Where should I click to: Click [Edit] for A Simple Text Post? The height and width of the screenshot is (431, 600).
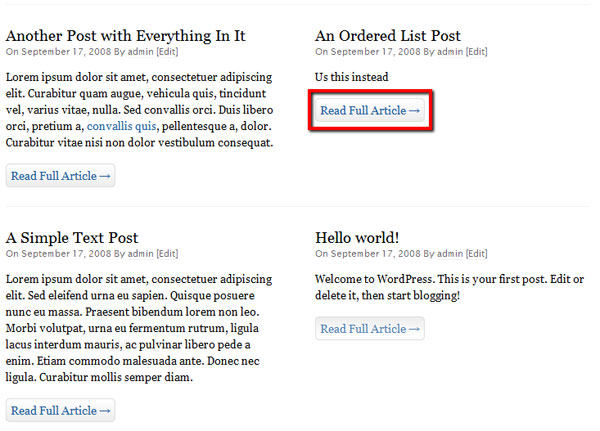[168, 254]
